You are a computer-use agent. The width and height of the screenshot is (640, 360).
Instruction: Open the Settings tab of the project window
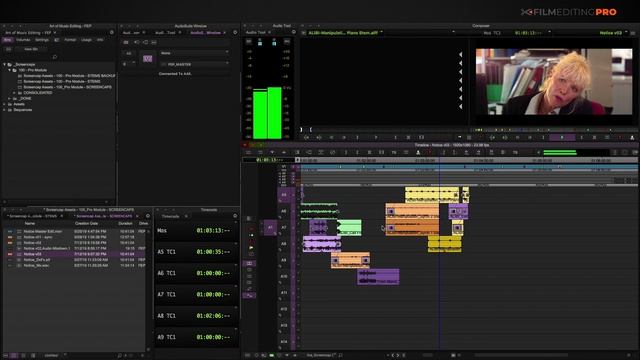[x=42, y=40]
